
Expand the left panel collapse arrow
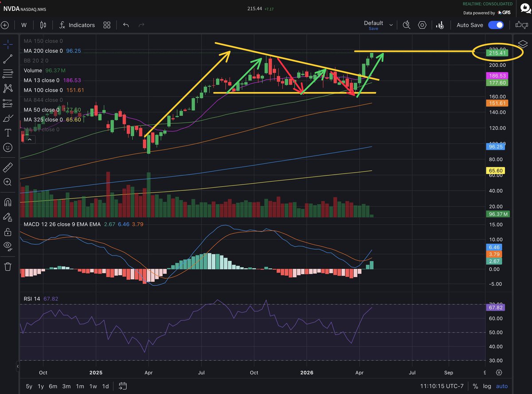18,367
